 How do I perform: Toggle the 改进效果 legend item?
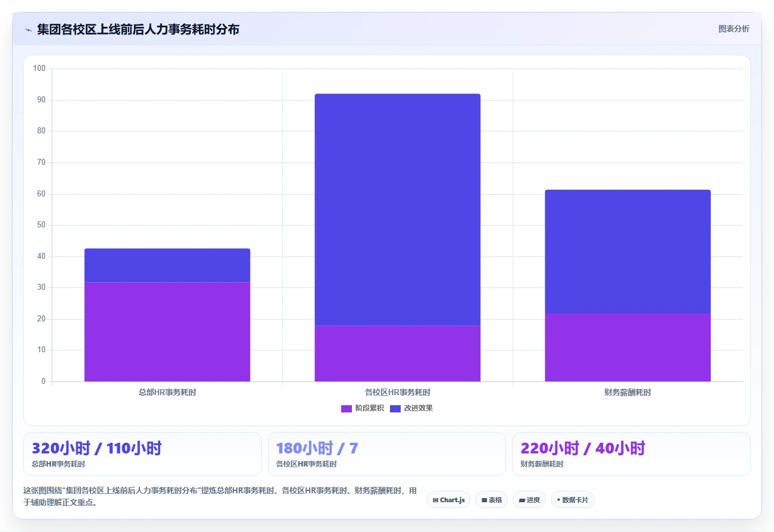pyautogui.click(x=411, y=408)
